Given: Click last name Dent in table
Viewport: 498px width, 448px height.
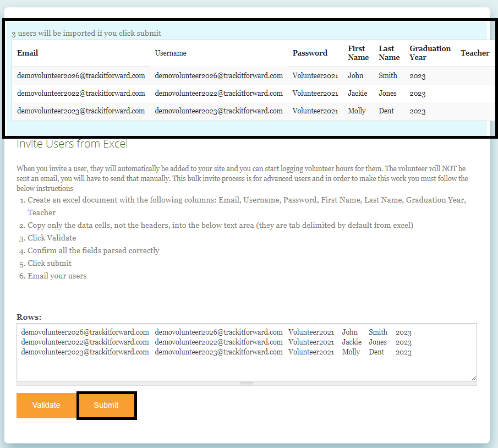Looking at the screenshot, I should pos(386,111).
